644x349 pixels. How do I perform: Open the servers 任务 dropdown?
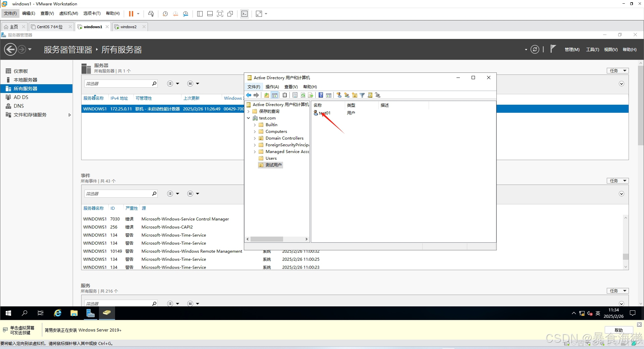point(618,71)
